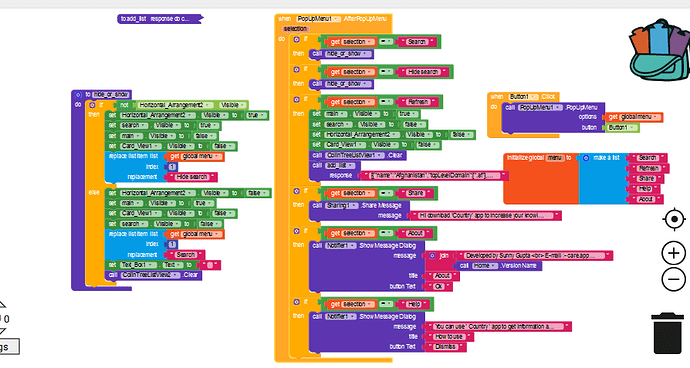Click the 'Hide search' replacement string
The width and height of the screenshot is (690, 368).
(x=192, y=177)
